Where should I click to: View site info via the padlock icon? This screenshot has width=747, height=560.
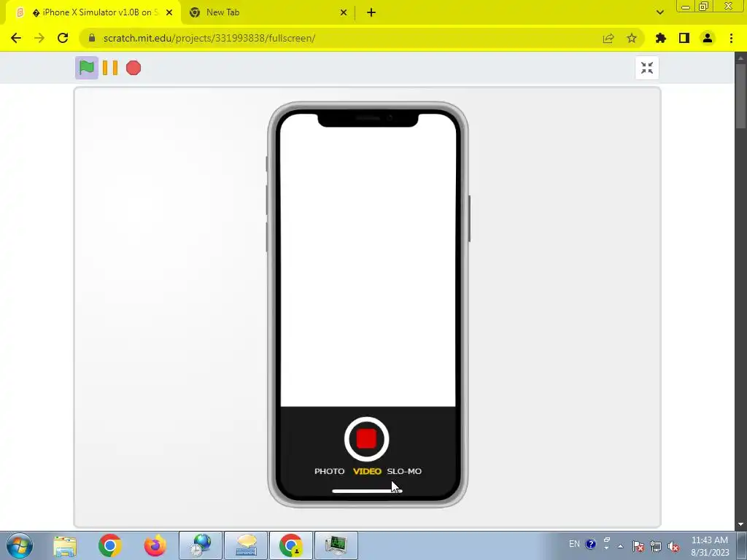pos(92,38)
